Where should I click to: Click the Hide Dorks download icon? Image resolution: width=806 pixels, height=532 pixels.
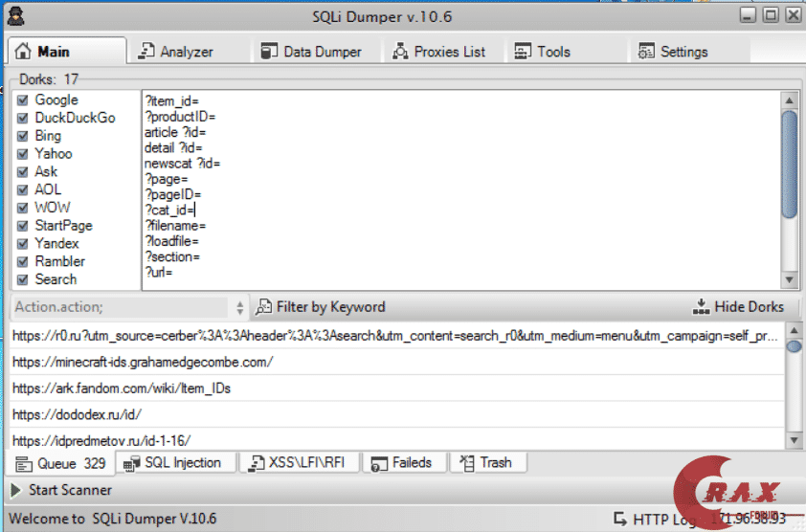(x=701, y=307)
